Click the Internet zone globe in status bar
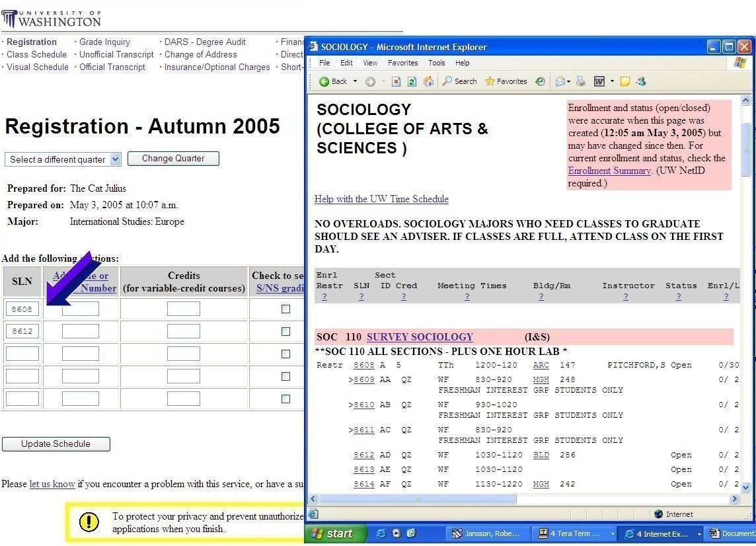Image resolution: width=756 pixels, height=546 pixels. (659, 514)
